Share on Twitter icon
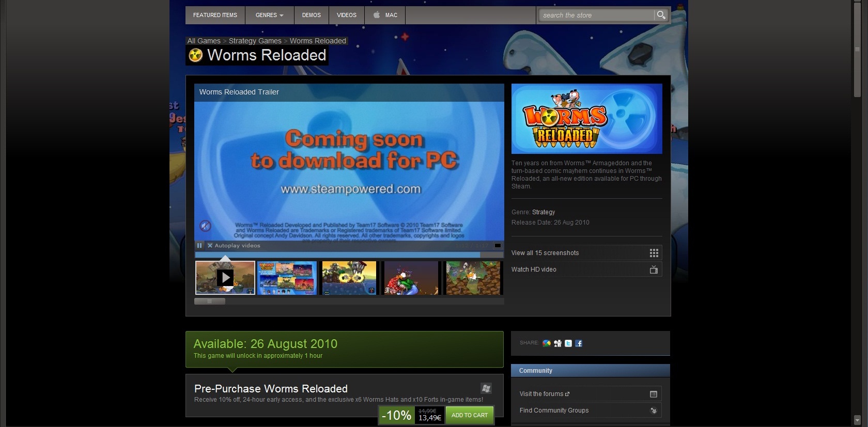868x427 pixels. coord(568,343)
